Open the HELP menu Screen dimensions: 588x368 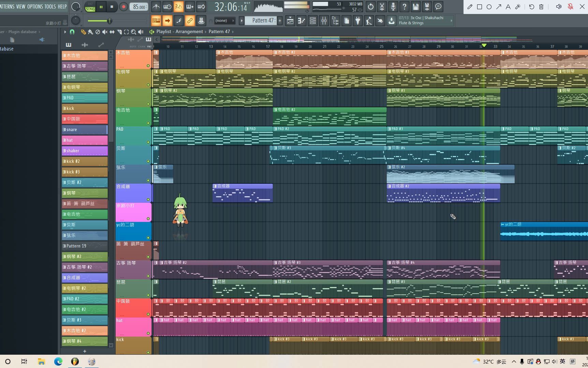coord(62,6)
